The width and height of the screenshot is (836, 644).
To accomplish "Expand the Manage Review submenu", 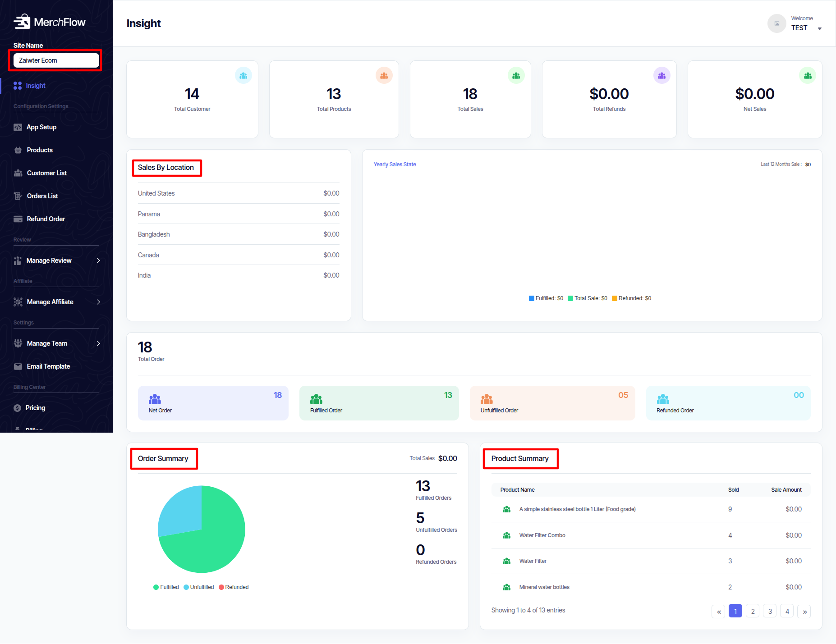I will (x=98, y=260).
